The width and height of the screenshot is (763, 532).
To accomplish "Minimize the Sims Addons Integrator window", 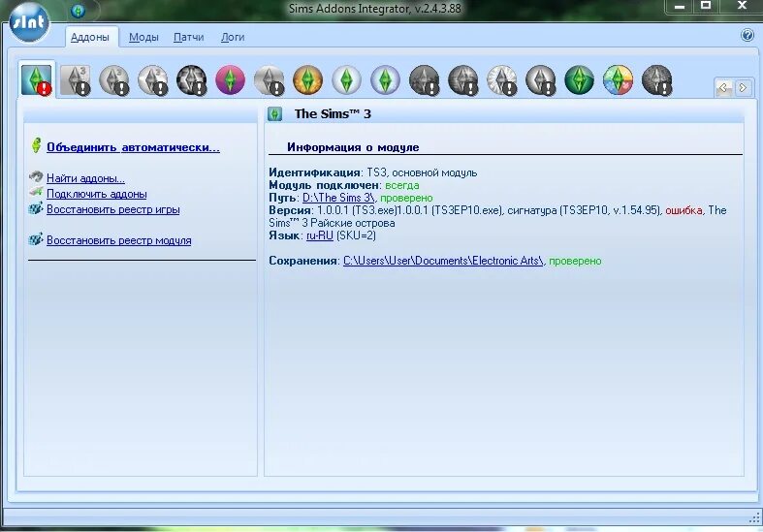I will pos(680,7).
